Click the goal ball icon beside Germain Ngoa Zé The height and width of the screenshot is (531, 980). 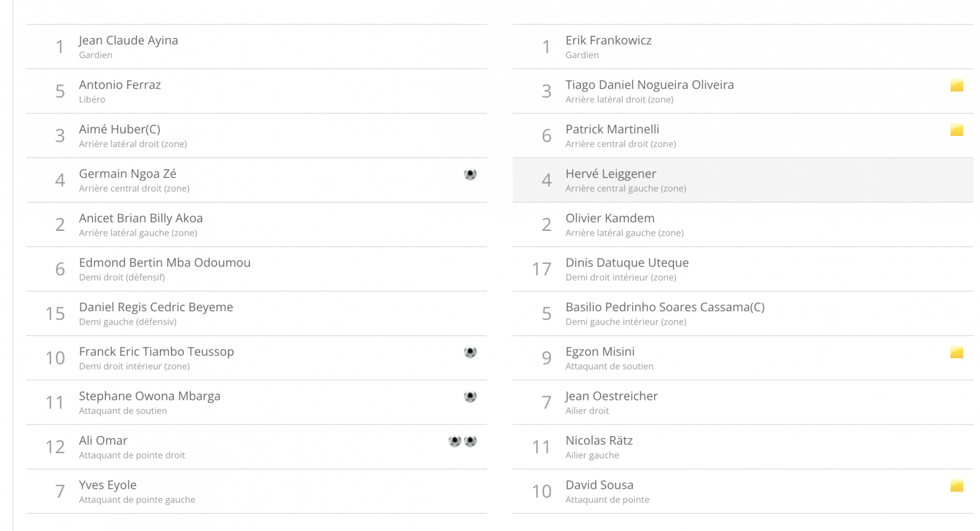pyautogui.click(x=470, y=175)
